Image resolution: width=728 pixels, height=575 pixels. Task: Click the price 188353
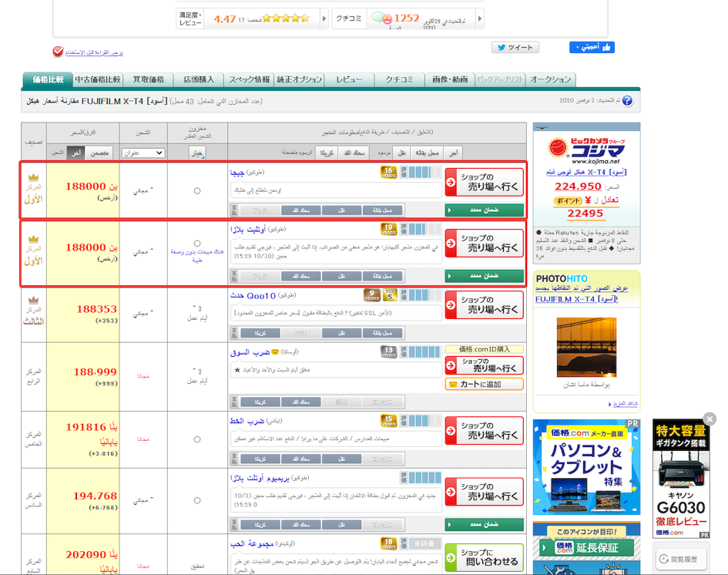point(96,309)
